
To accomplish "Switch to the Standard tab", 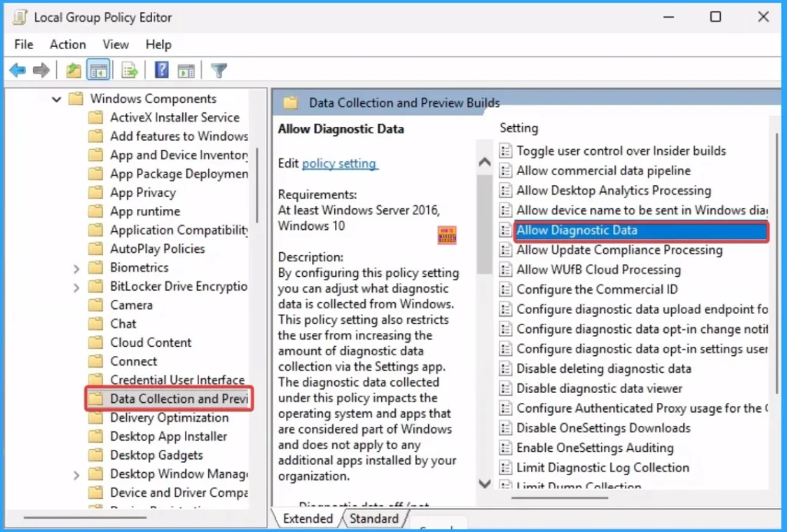I will (x=374, y=518).
